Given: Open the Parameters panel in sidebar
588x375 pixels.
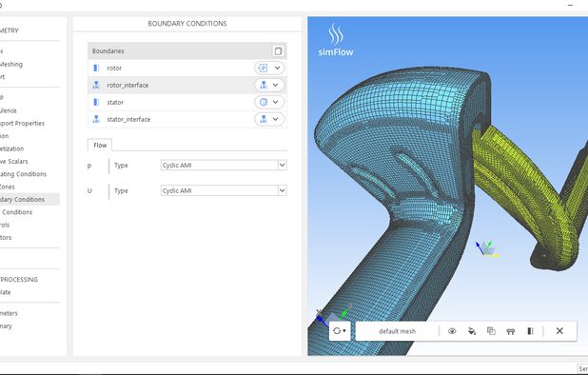Looking at the screenshot, I should [9, 313].
